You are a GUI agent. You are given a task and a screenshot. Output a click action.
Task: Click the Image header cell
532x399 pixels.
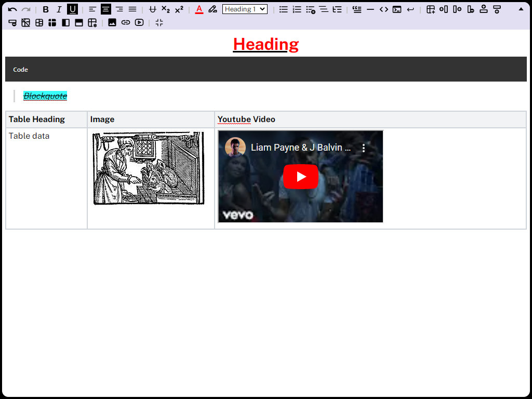click(151, 119)
